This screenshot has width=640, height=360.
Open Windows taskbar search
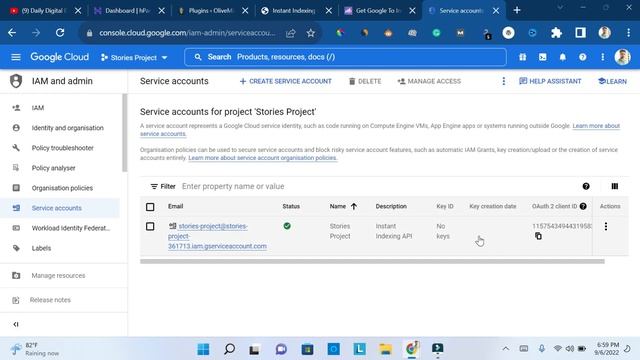(229, 349)
